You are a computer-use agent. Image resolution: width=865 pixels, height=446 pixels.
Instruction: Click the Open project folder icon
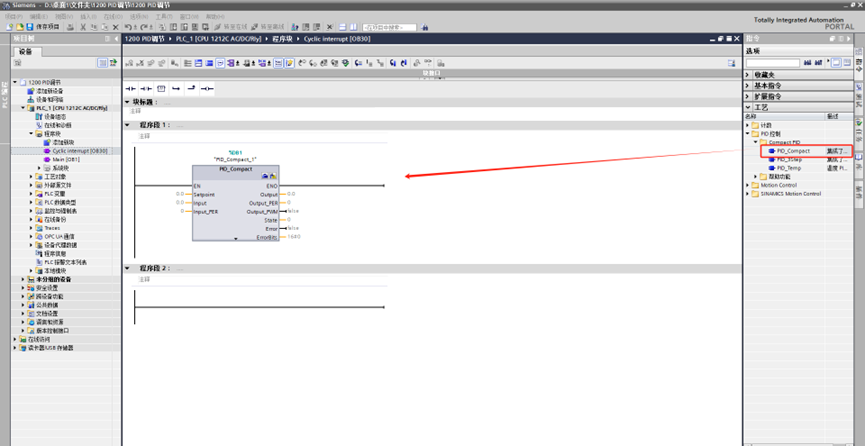pyautogui.click(x=20, y=26)
